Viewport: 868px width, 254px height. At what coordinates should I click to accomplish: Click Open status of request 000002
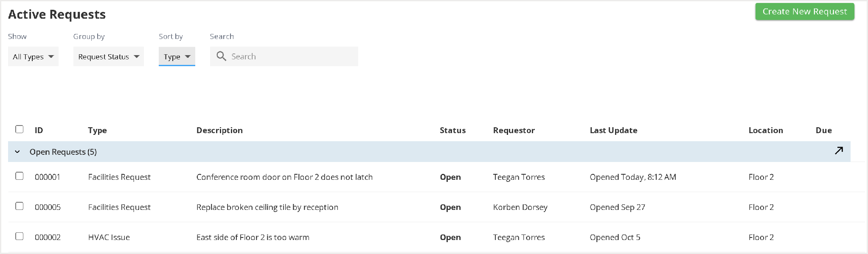point(450,237)
